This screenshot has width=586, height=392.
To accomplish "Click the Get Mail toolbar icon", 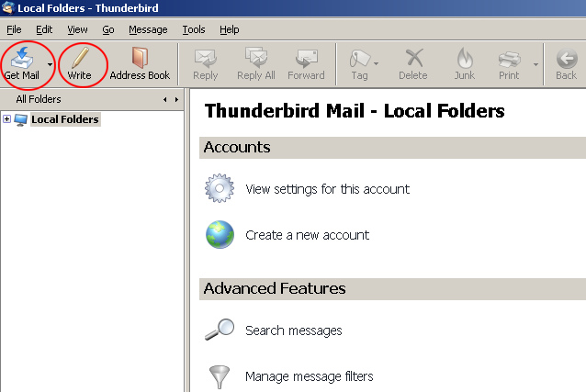I will click(22, 58).
